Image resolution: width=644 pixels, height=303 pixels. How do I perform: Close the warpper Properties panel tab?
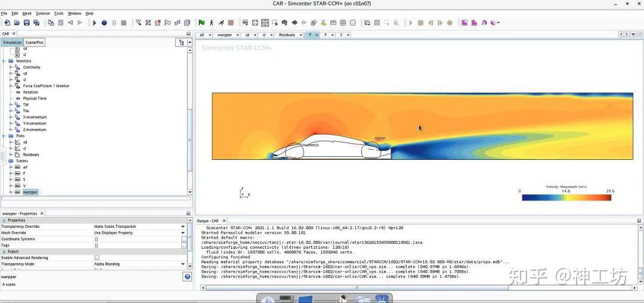pos(42,214)
